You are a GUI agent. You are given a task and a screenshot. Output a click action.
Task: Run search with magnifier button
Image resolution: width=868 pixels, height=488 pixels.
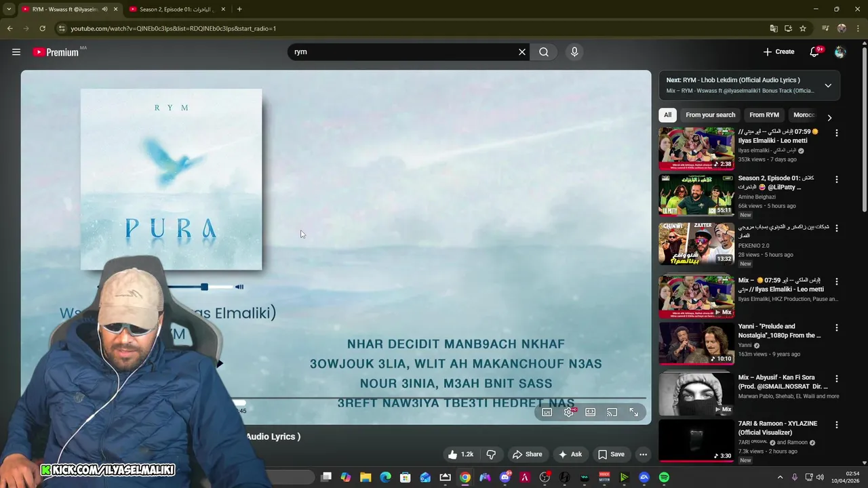[544, 52]
